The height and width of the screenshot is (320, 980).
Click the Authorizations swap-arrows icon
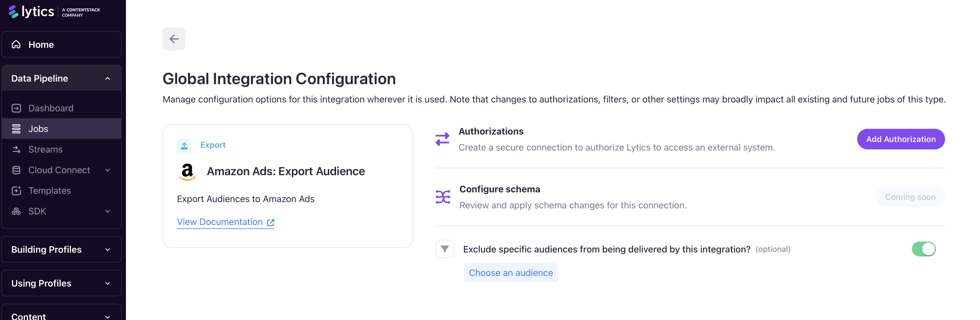coord(442,139)
